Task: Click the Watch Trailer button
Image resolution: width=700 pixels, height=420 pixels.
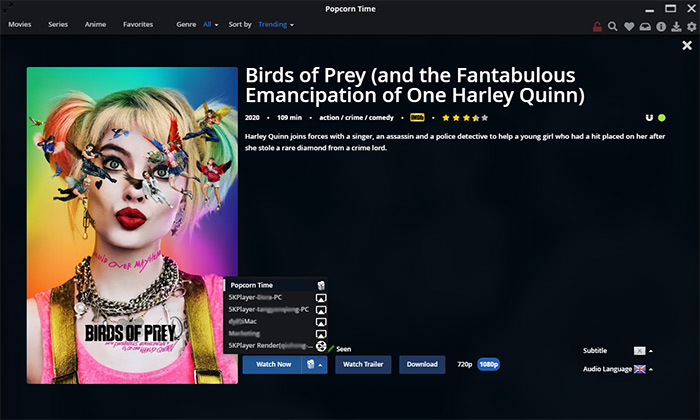Action: pos(363,365)
